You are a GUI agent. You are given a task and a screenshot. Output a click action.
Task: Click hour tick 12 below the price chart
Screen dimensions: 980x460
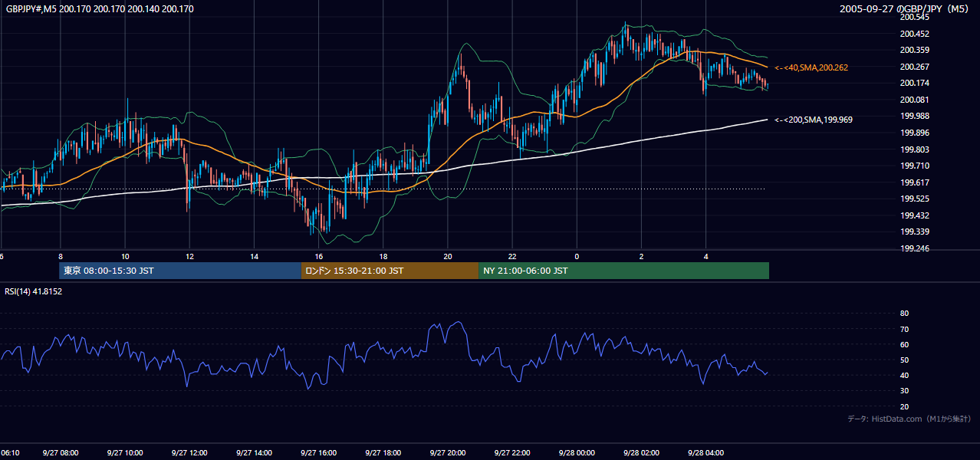coord(189,257)
